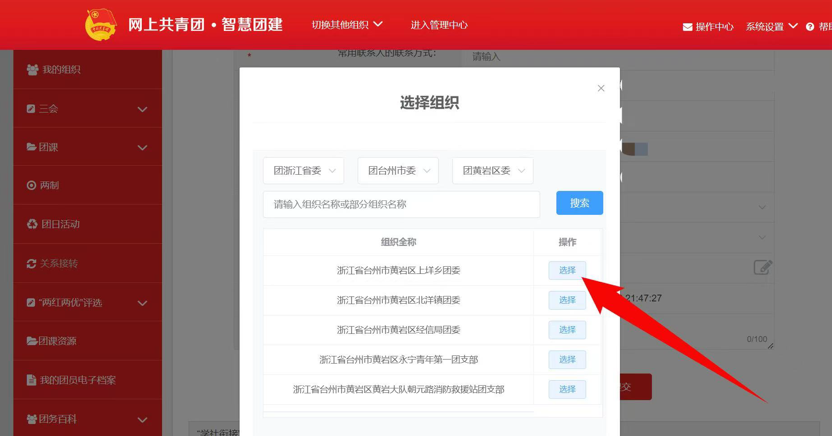Close the 选择组织 dialog

601,89
